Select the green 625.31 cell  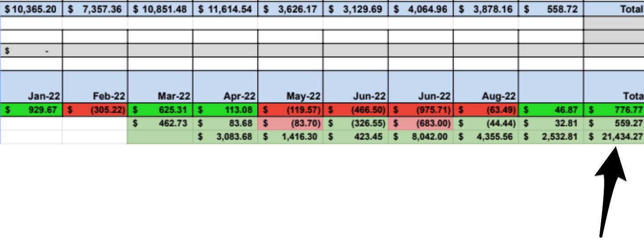pos(160,109)
